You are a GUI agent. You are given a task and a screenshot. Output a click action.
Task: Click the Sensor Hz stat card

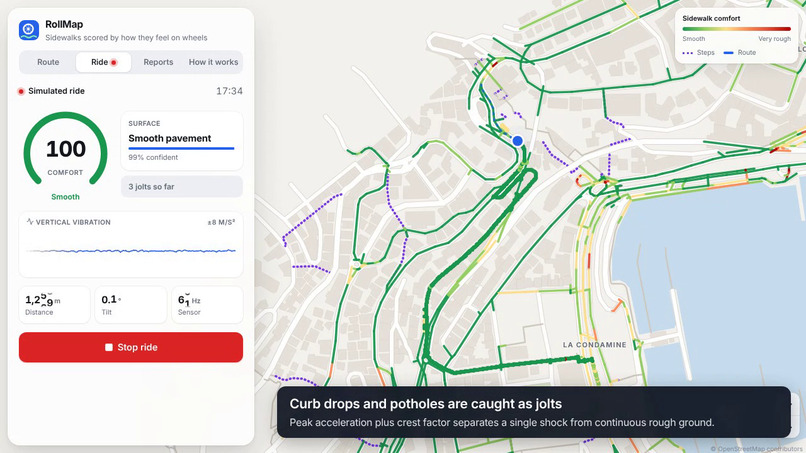coord(207,305)
